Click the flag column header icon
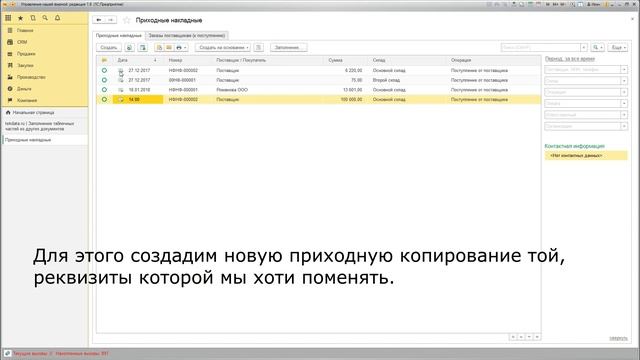Viewport: 640px width, 360px height. [104, 60]
